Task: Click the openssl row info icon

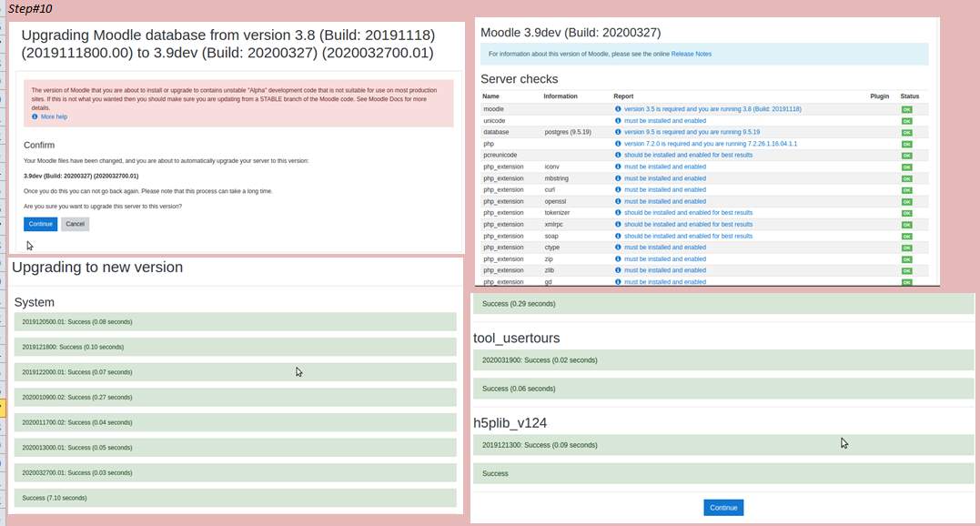Action: tap(618, 201)
